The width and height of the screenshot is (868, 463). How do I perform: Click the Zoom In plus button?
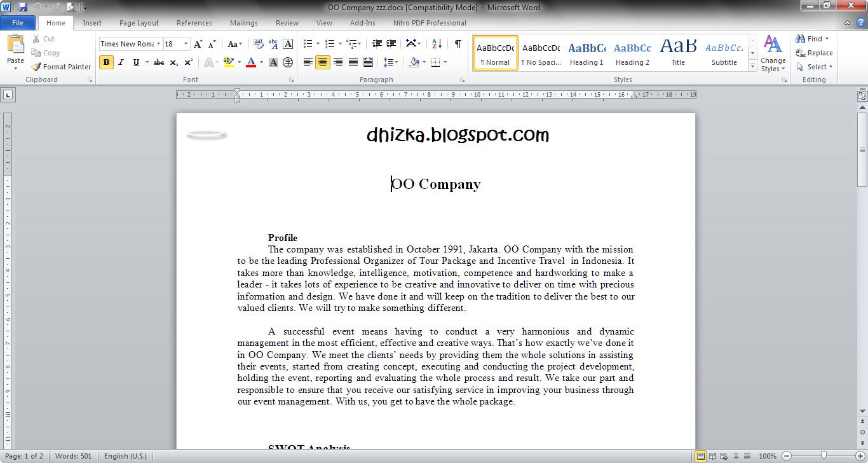(x=860, y=456)
